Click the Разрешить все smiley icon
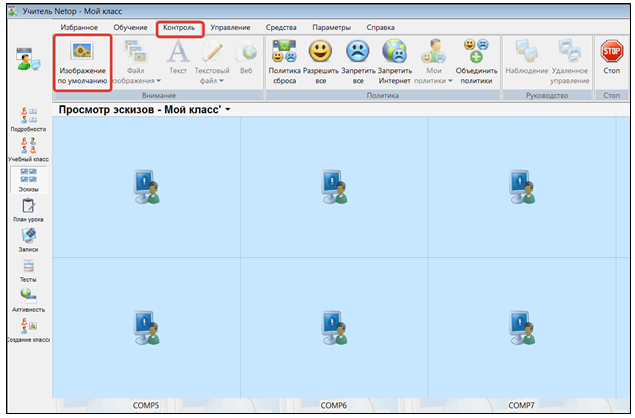635x418 pixels. tap(321, 52)
